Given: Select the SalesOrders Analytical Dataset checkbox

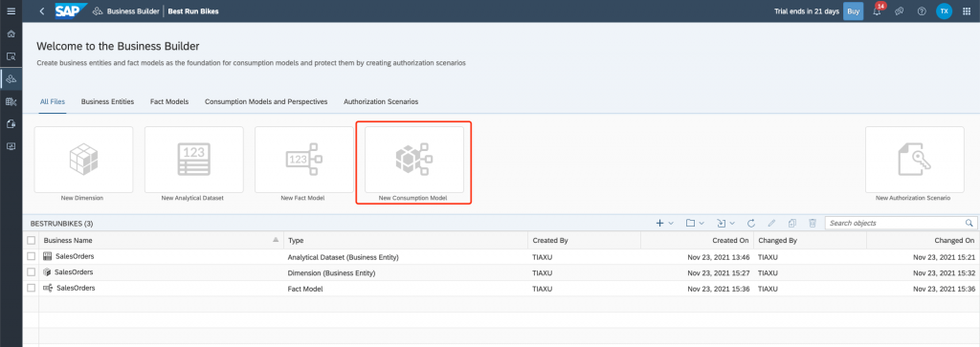Looking at the screenshot, I should click(x=32, y=256).
